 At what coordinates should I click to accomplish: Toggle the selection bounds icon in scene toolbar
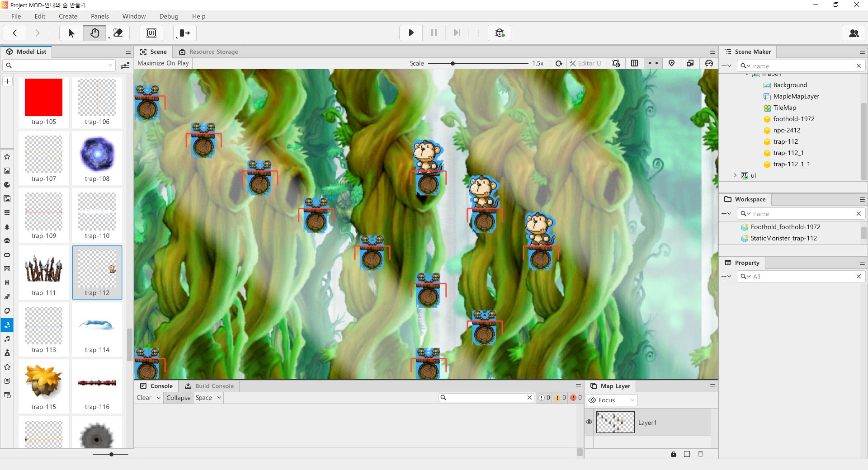(x=616, y=63)
